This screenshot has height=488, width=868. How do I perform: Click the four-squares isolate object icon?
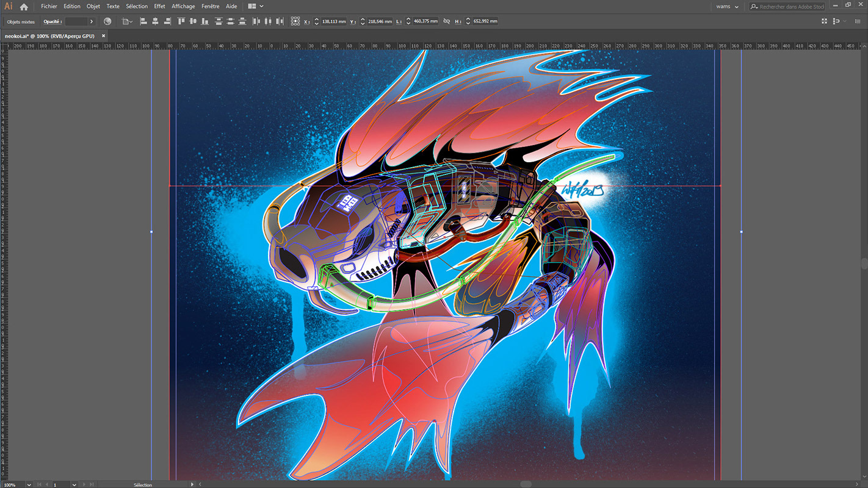(824, 21)
